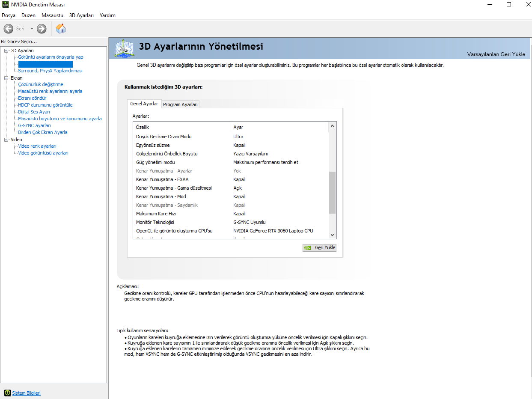Click the settings list scroll down arrow
The height and width of the screenshot is (399, 532).
click(x=333, y=235)
